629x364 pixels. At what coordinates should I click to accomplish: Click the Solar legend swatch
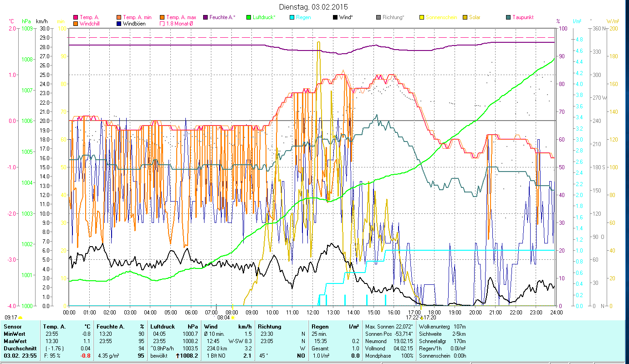coord(465,17)
